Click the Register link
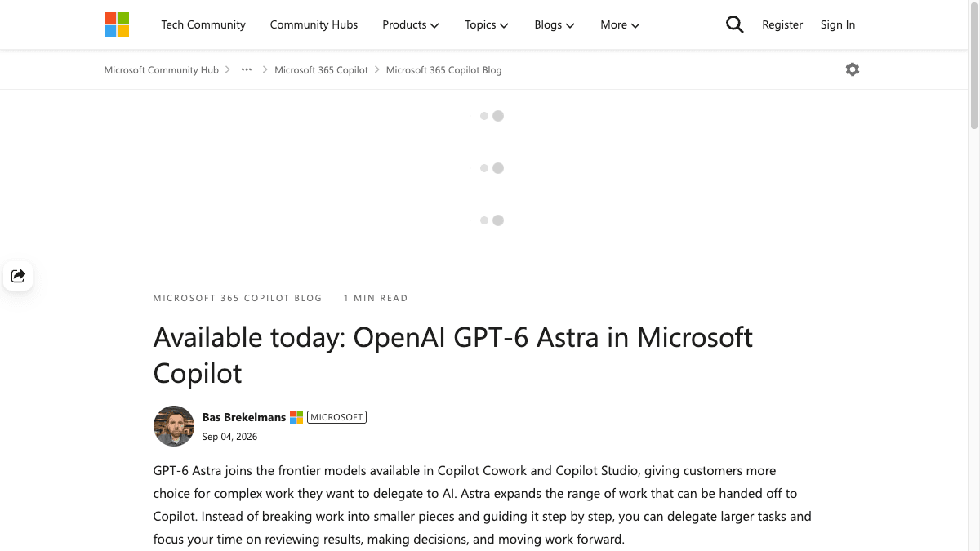The height and width of the screenshot is (551, 980). tap(782, 24)
